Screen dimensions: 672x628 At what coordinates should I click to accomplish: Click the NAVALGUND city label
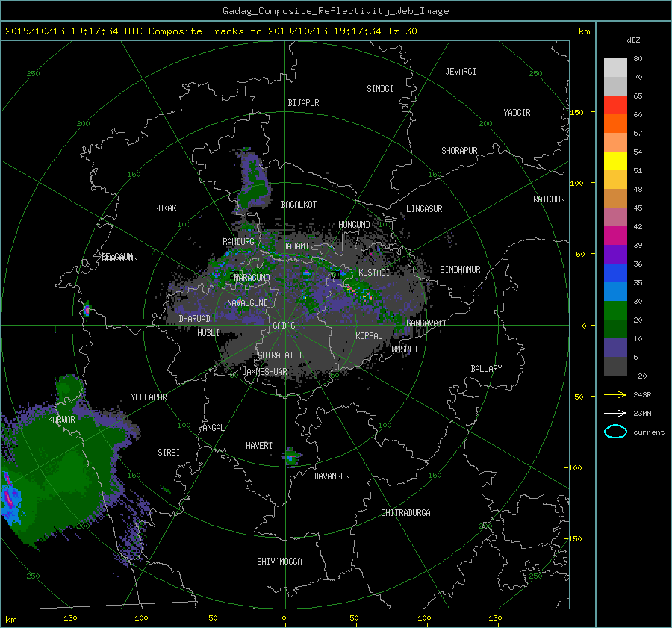247,303
